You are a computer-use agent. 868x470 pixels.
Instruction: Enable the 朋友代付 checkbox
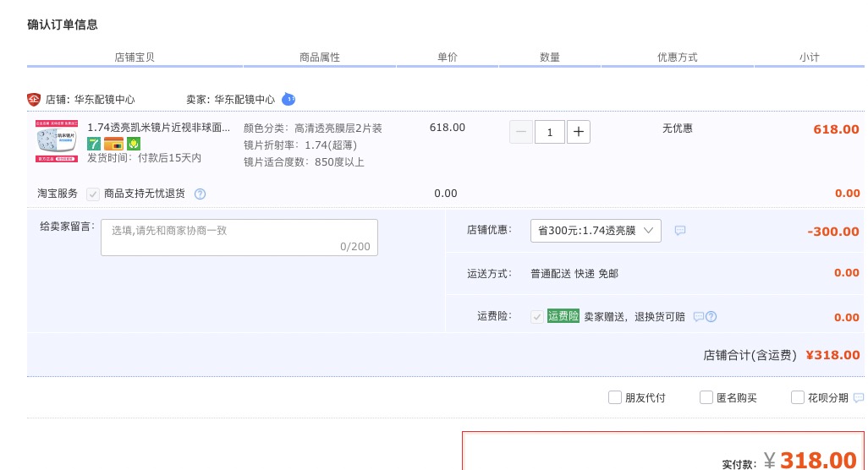(614, 397)
